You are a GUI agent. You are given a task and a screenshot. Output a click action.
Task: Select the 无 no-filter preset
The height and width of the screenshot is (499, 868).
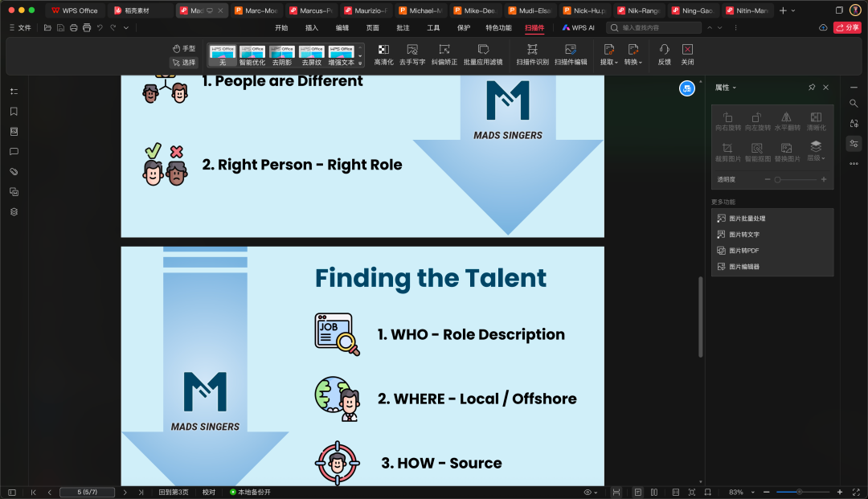pyautogui.click(x=223, y=56)
